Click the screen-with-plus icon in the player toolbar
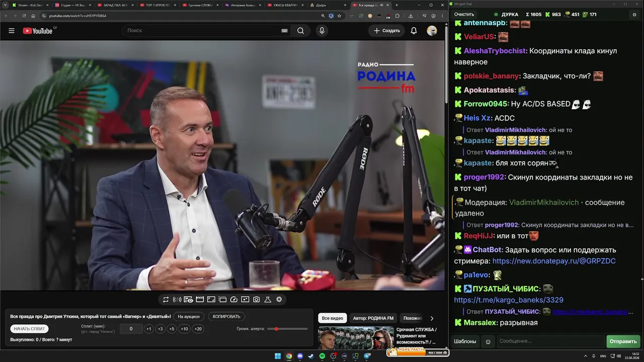 tap(245, 300)
